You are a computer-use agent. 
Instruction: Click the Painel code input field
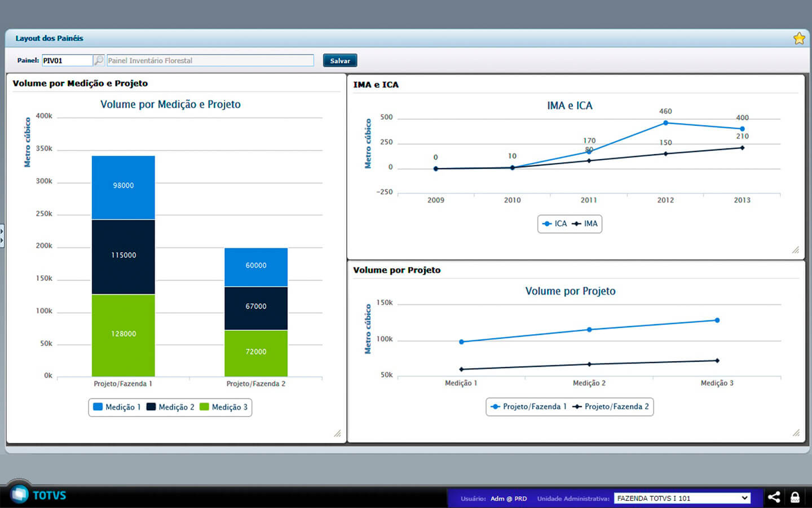[x=67, y=60]
